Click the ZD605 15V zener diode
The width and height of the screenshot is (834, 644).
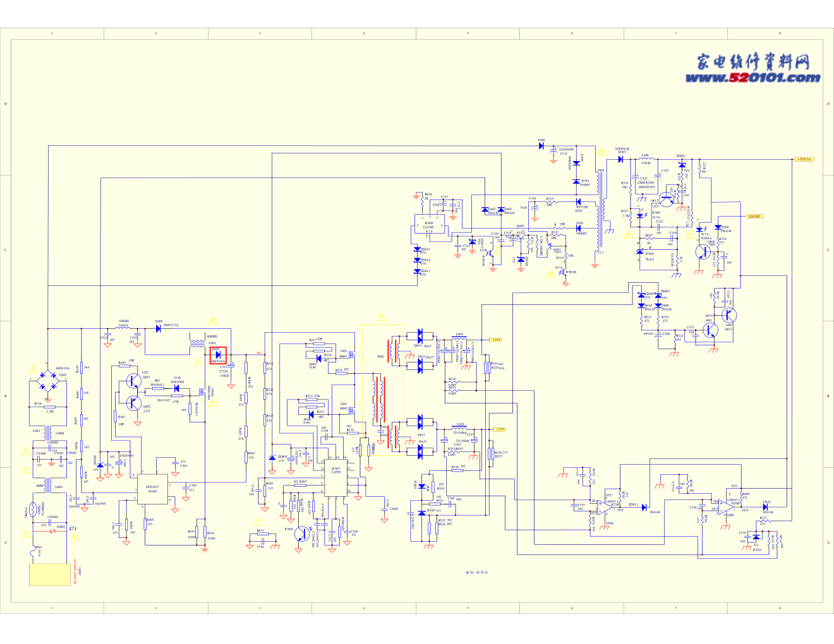click(272, 458)
